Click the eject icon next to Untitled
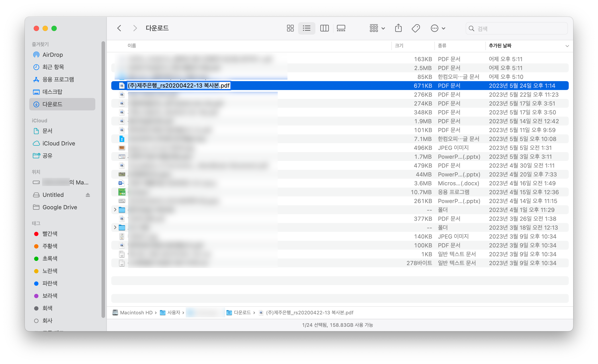The height and width of the screenshot is (364, 598). pos(88,195)
